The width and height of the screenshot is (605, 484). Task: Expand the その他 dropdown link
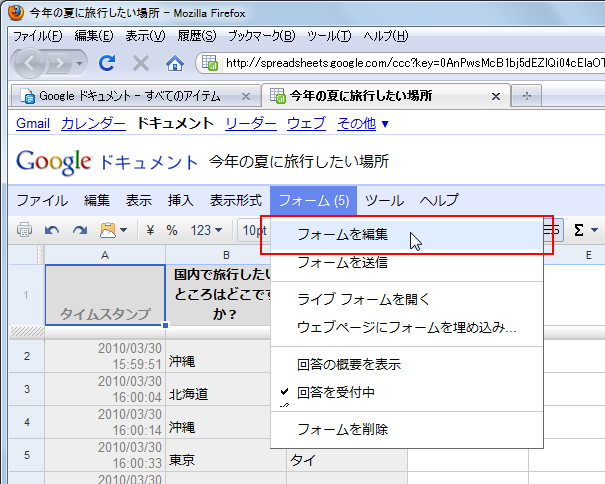tap(363, 124)
